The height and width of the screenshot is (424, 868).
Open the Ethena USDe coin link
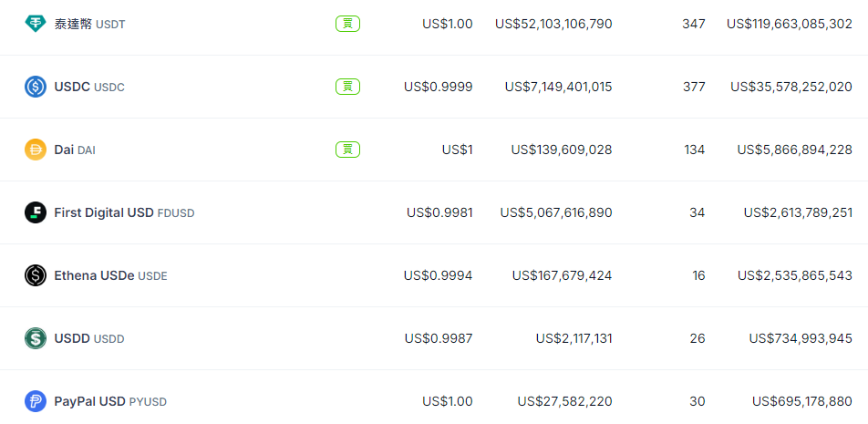point(94,275)
